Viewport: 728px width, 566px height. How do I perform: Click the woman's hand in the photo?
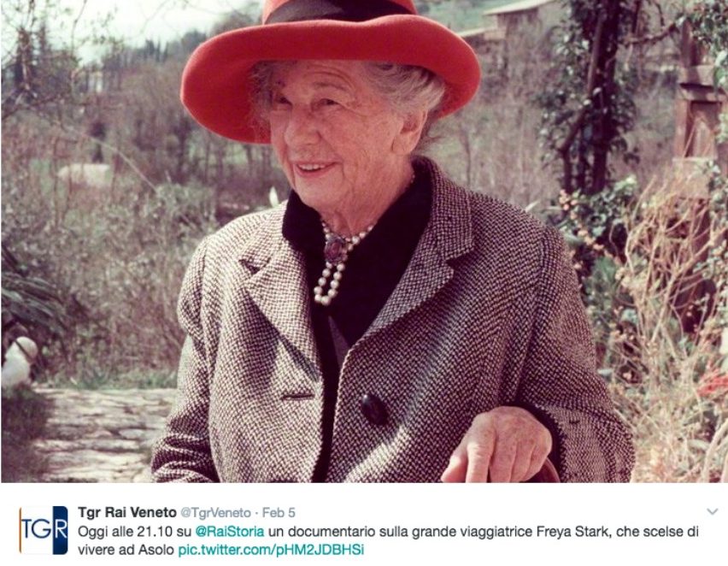pos(496,445)
